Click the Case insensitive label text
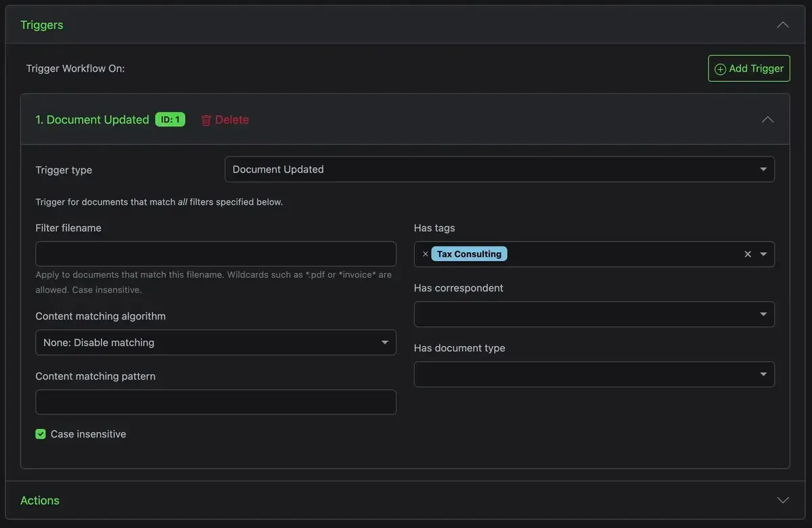 click(89, 434)
